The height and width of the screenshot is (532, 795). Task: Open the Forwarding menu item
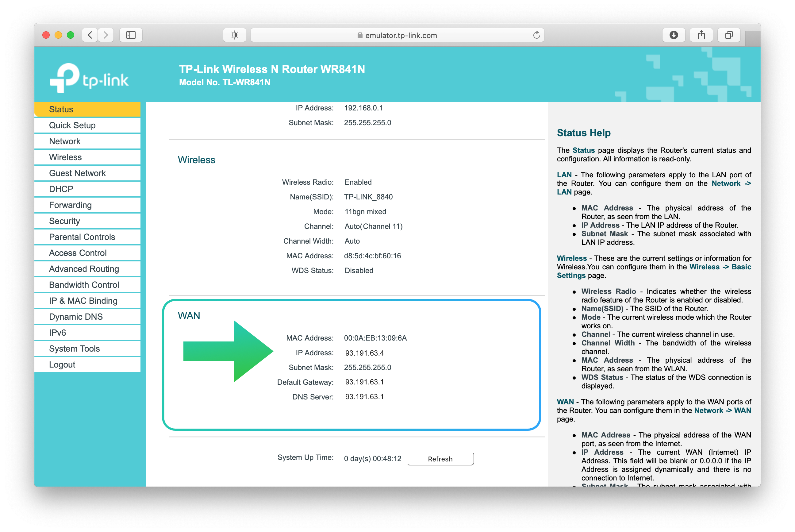(87, 205)
